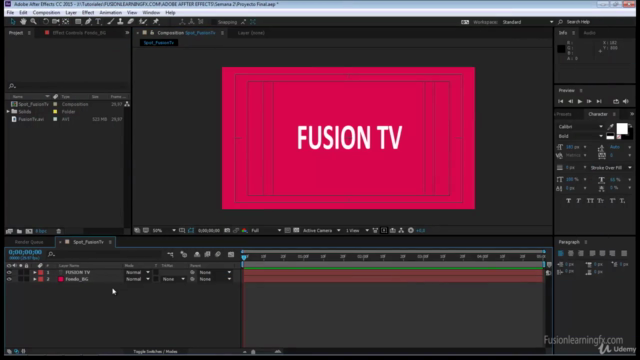Click current time indicator on timeline
This screenshot has height=360, width=640.
244,257
